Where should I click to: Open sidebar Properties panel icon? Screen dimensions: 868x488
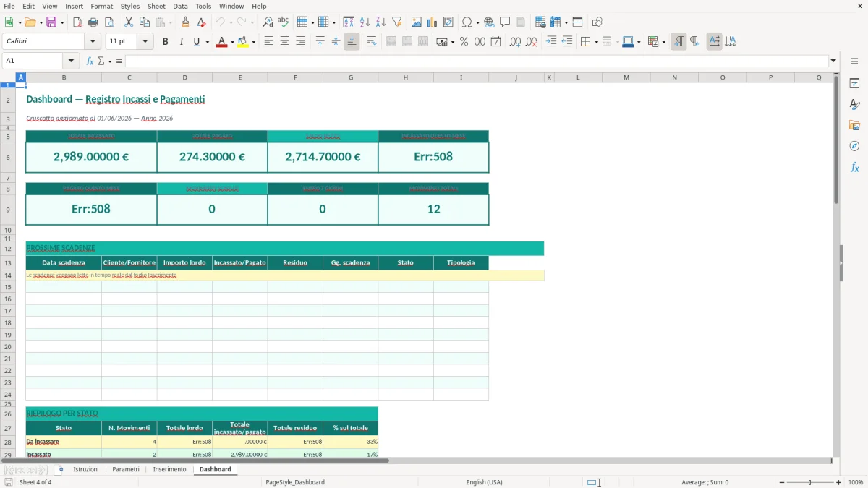click(x=854, y=84)
